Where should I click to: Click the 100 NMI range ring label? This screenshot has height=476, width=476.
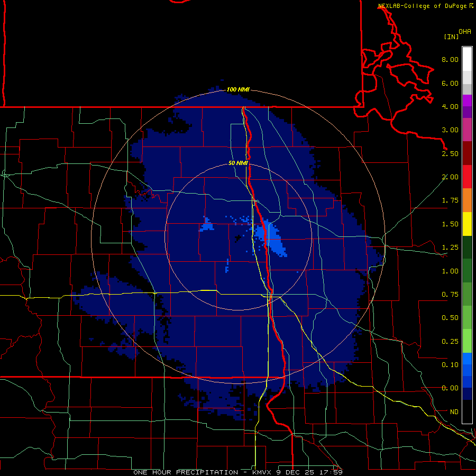point(238,89)
